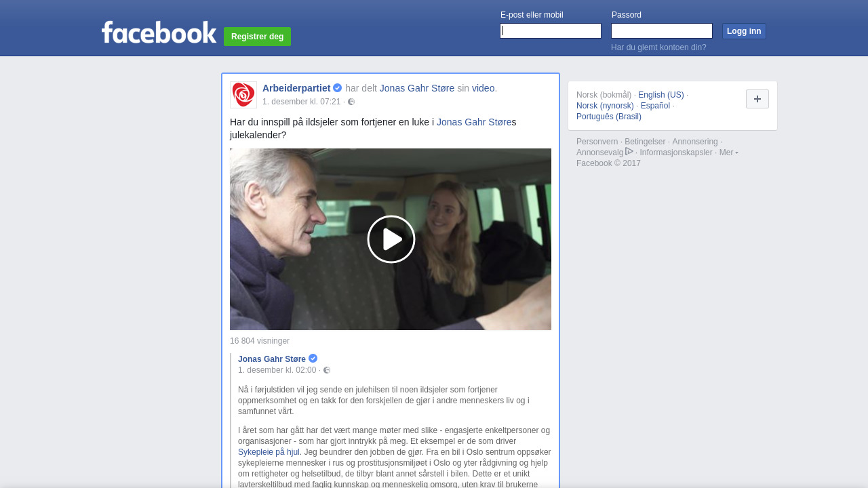The width and height of the screenshot is (868, 488).
Task: Click public globe icon beside 07:21 timestamp
Action: coord(351,102)
